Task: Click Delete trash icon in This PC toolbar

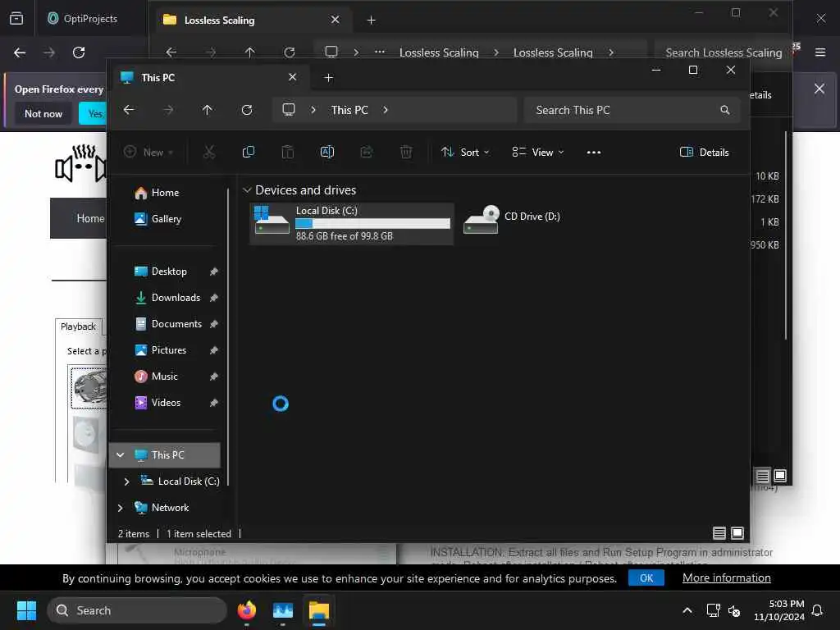Action: click(406, 152)
